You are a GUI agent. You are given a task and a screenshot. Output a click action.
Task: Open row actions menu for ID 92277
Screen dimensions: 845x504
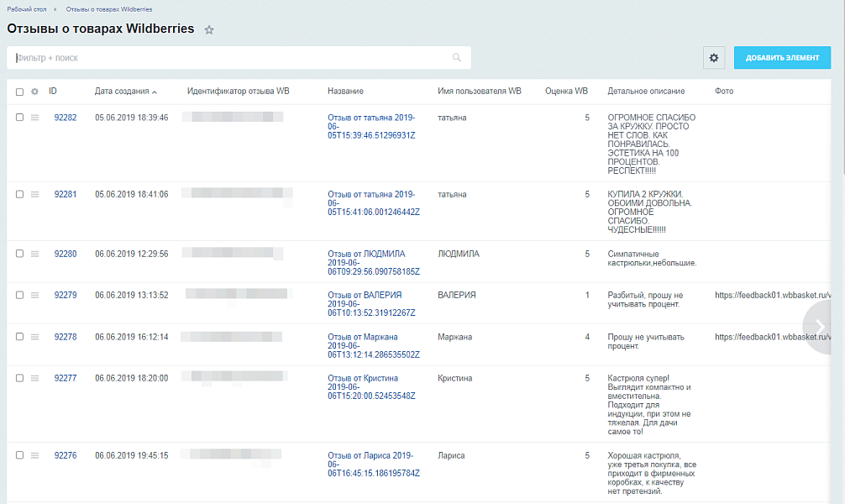35,378
